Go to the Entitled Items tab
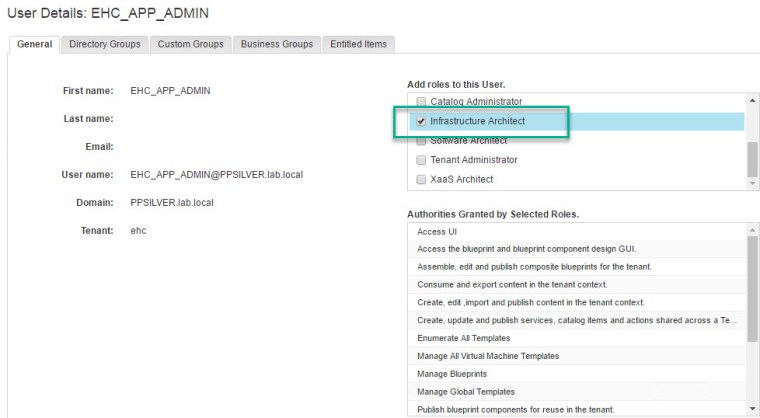 359,44
